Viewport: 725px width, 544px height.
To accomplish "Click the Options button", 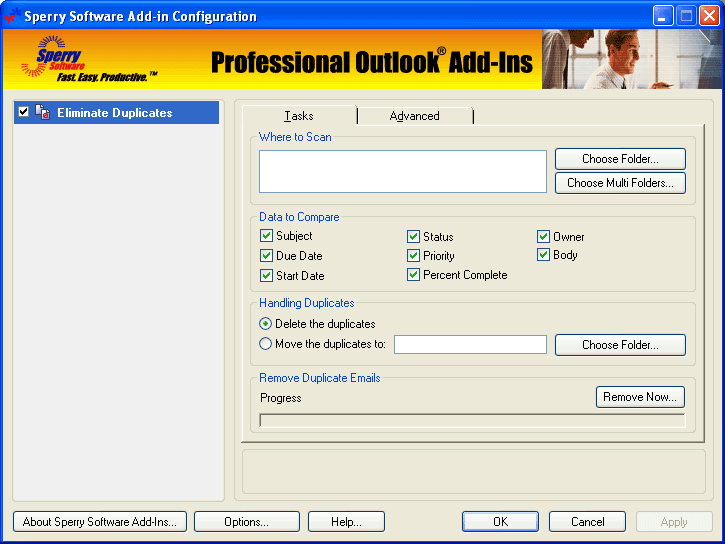I will pyautogui.click(x=246, y=522).
